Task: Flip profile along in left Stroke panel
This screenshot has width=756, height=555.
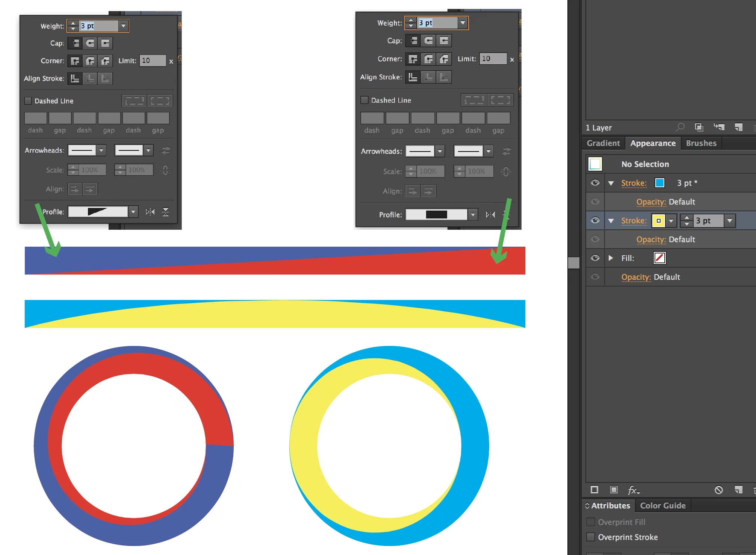Action: coord(150,212)
